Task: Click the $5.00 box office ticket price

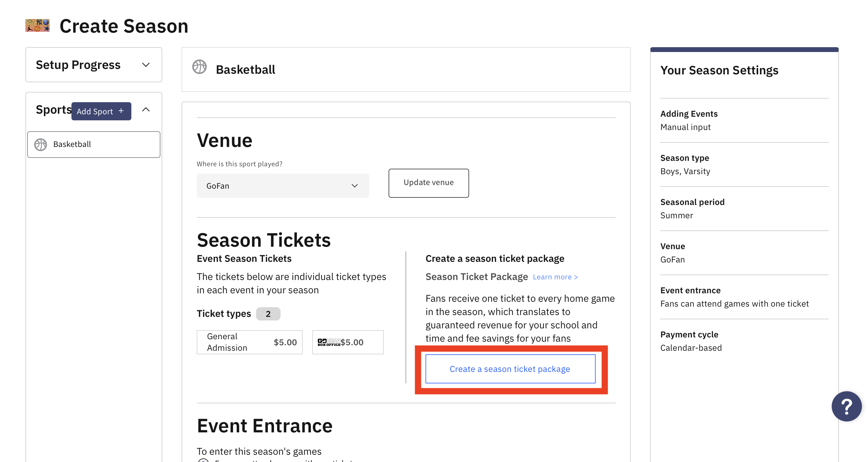Action: point(352,342)
